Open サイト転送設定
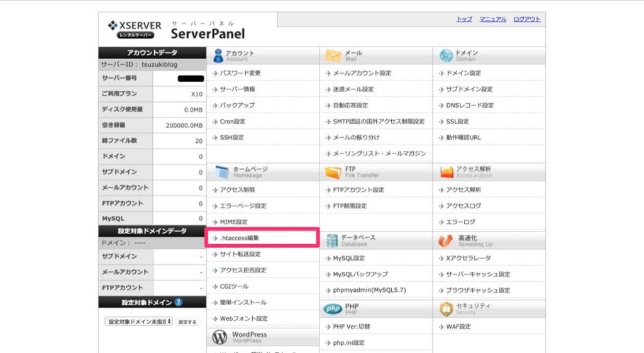This screenshot has height=353, width=644. click(x=240, y=254)
